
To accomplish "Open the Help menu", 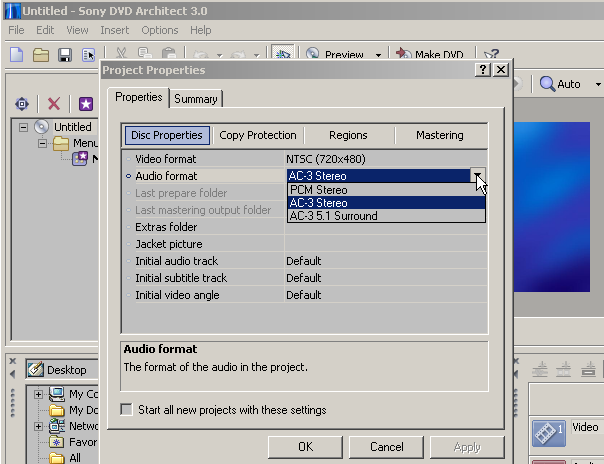I will point(200,30).
